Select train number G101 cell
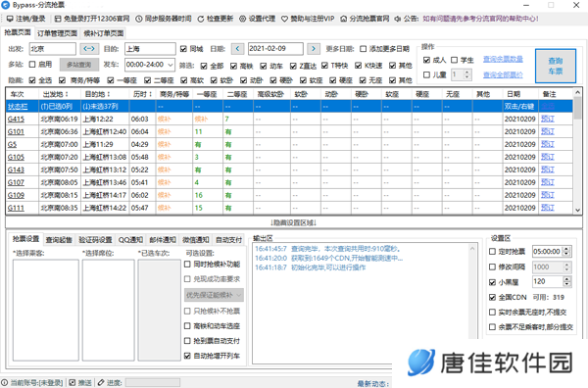 (x=23, y=131)
